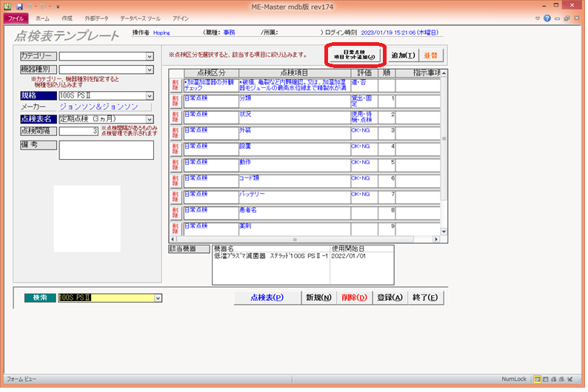Click 削除 icon for the 加温加湿器の外観チェック row
Image resolution: width=588 pixels, height=392 pixels.
175,85
